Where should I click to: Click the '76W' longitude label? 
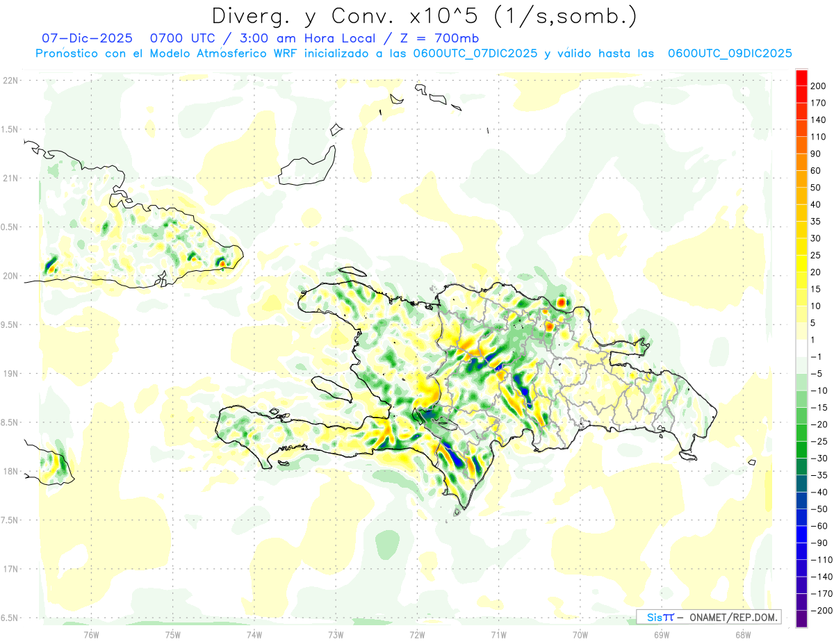[91, 634]
